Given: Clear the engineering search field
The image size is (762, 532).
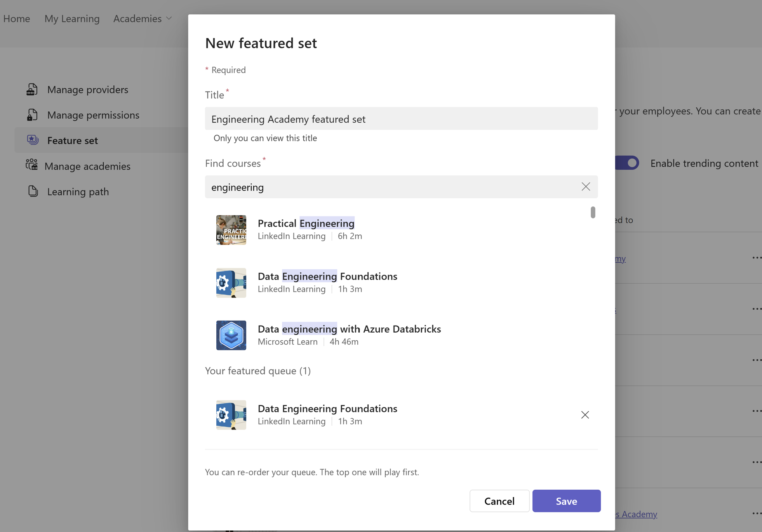Looking at the screenshot, I should pos(586,187).
